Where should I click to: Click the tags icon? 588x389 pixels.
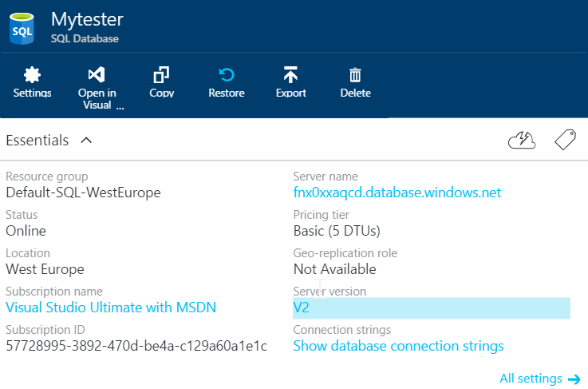pyautogui.click(x=565, y=141)
